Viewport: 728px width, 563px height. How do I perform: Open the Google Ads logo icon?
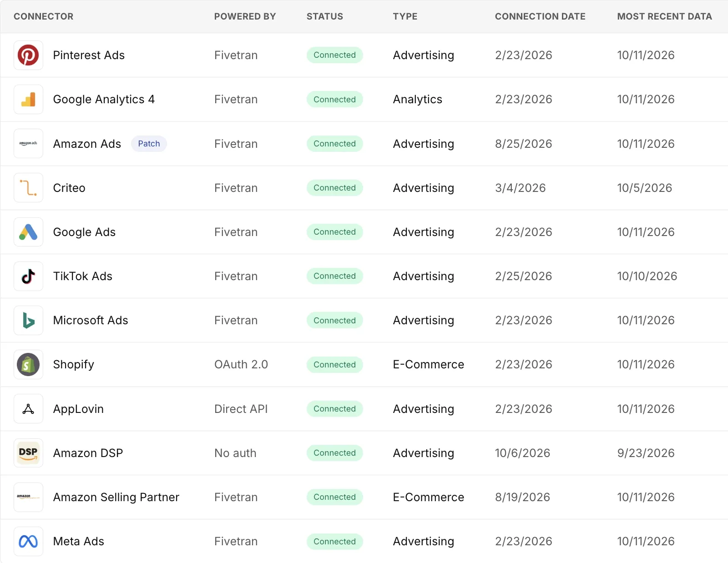click(28, 232)
